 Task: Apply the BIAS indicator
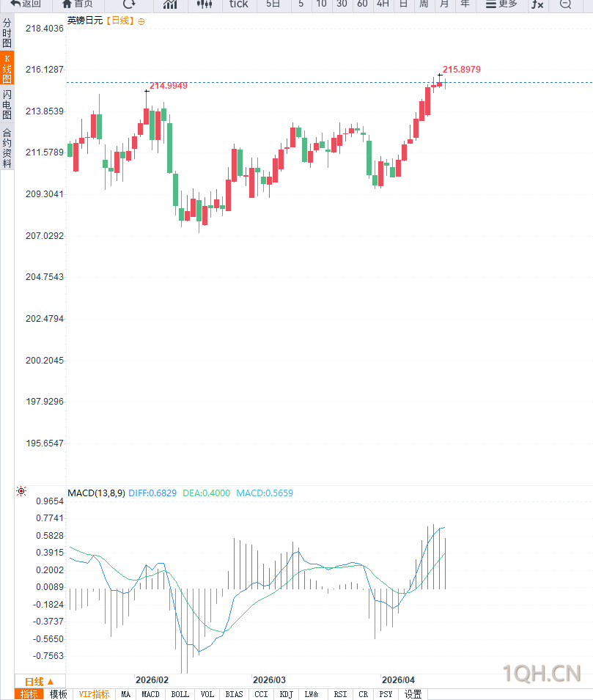234,694
